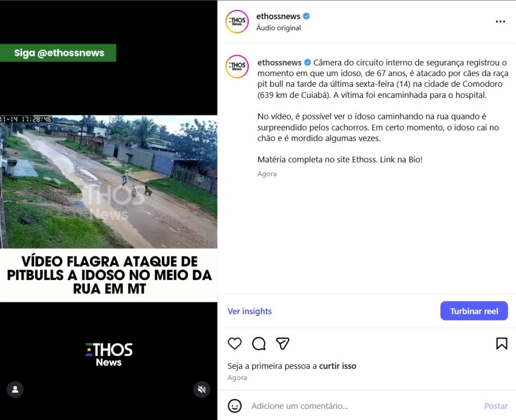The height and width of the screenshot is (420, 516).
Task: Click the Postar button
Action: [x=496, y=406]
